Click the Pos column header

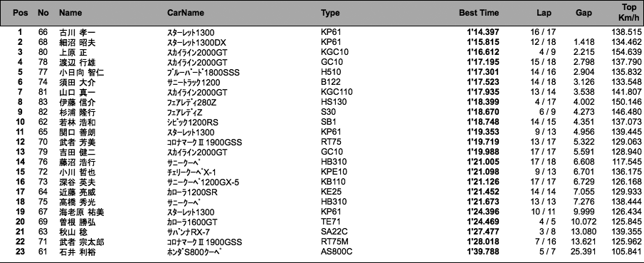click(x=21, y=13)
